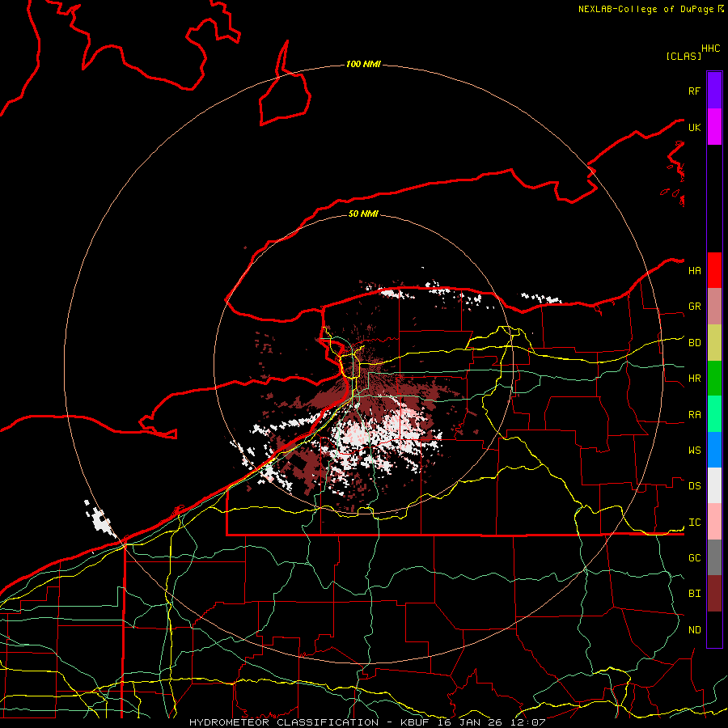This screenshot has height=728, width=728.
Task: Click the HYDROMETEOR CLASSIFICATION title text
Action: (x=284, y=722)
